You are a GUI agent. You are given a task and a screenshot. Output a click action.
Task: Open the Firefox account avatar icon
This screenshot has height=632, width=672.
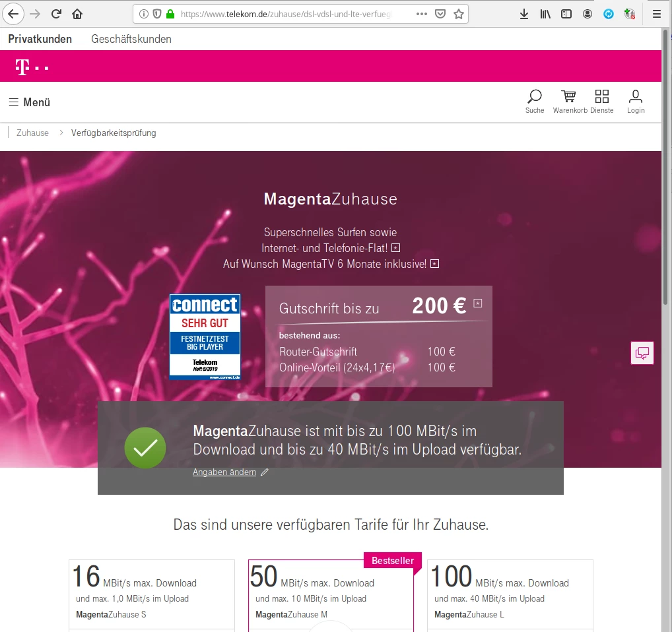(587, 14)
